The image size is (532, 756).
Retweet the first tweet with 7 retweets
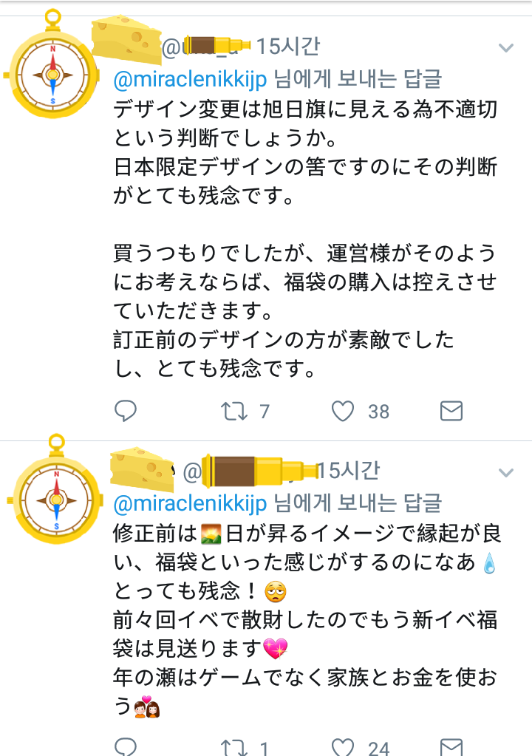click(x=233, y=412)
